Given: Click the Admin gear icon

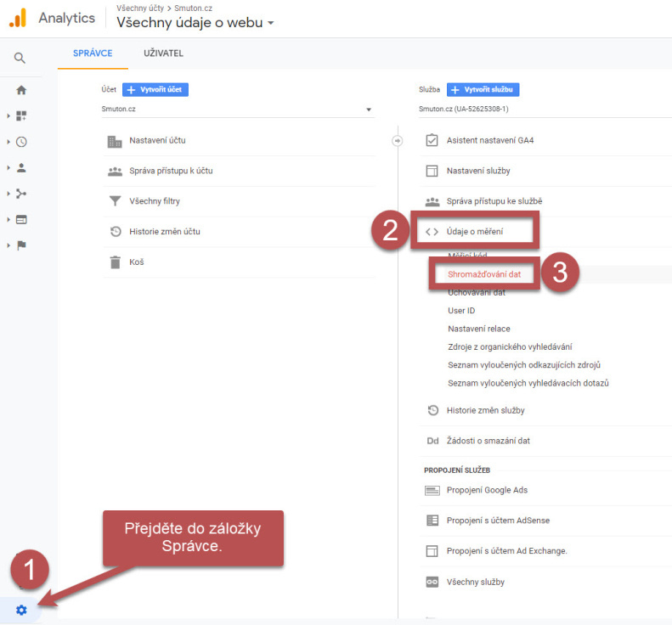Looking at the screenshot, I should (x=21, y=610).
